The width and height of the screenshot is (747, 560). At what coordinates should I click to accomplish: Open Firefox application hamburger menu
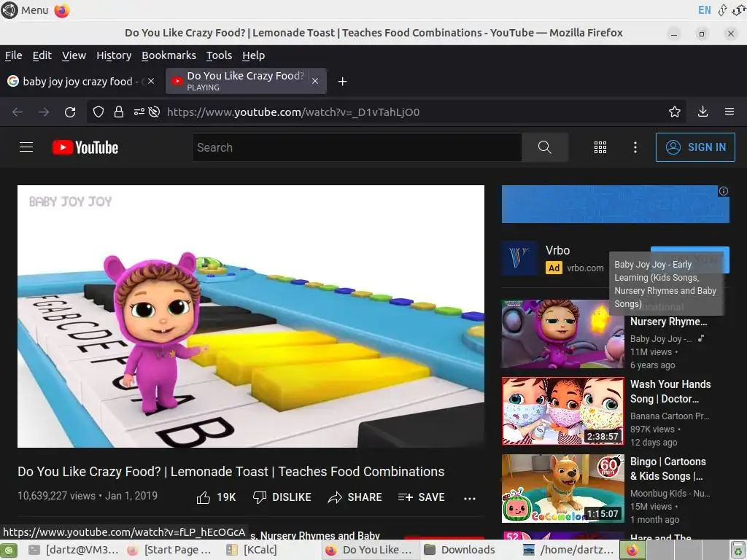coord(729,112)
